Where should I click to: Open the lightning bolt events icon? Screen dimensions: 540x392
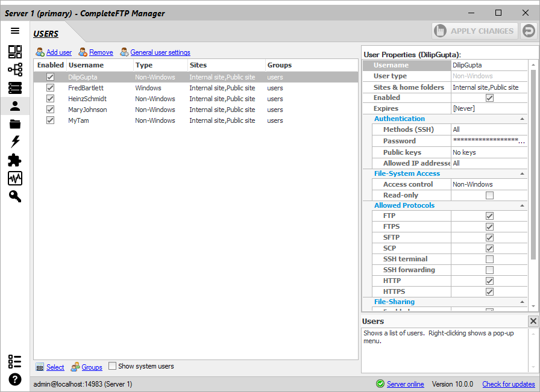tap(15, 142)
